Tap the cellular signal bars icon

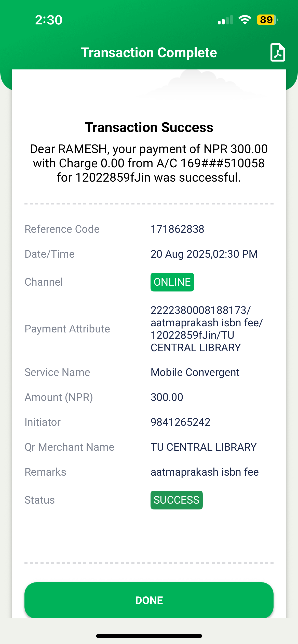[x=225, y=20]
